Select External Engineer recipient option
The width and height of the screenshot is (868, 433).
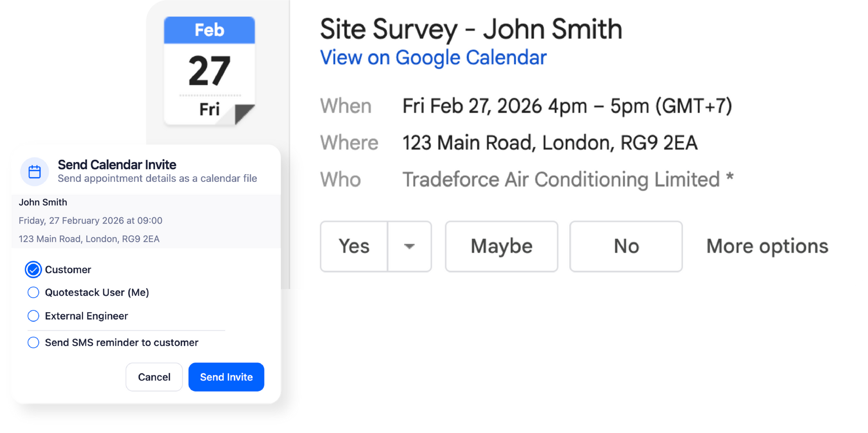tap(33, 316)
